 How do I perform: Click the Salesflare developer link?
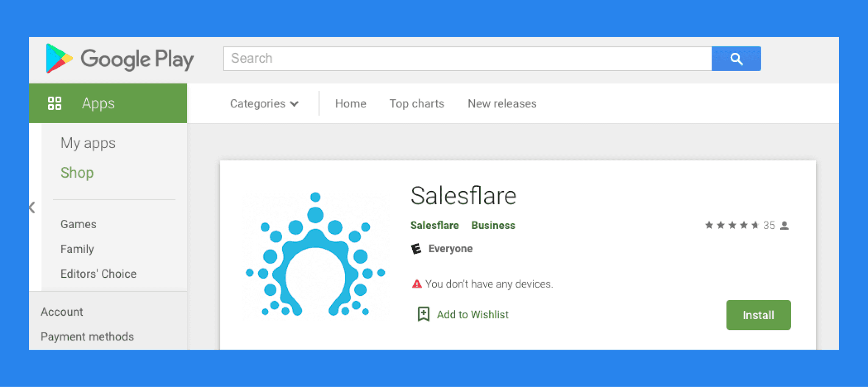pos(434,225)
